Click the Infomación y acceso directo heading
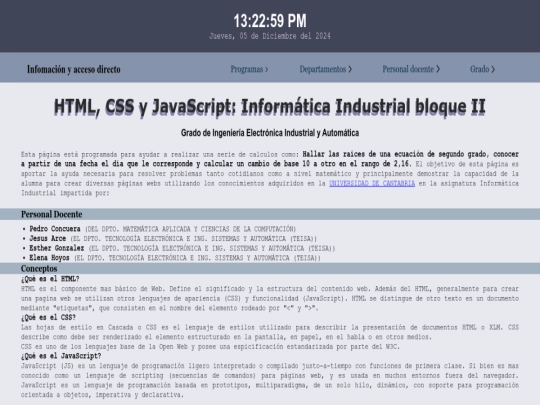Screen dimensions: 540x405 74,69
